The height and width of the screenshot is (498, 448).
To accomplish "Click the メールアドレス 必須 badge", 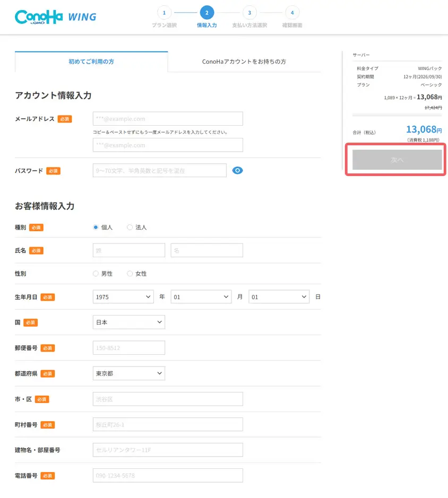I will [64, 119].
